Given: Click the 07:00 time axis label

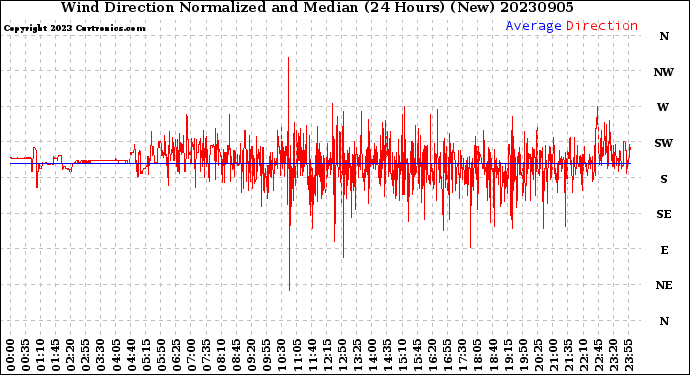Looking at the screenshot, I should click(x=191, y=355).
